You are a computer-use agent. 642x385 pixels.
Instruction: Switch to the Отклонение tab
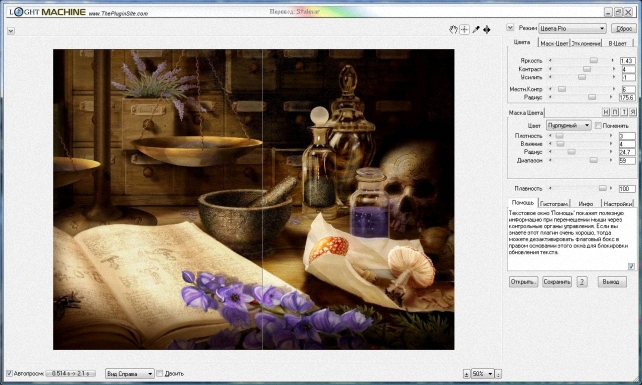[586, 43]
